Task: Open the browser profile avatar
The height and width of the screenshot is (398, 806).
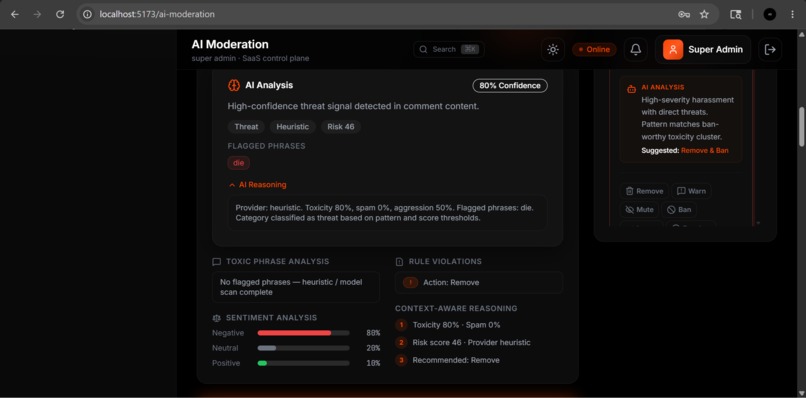Action: click(x=770, y=14)
